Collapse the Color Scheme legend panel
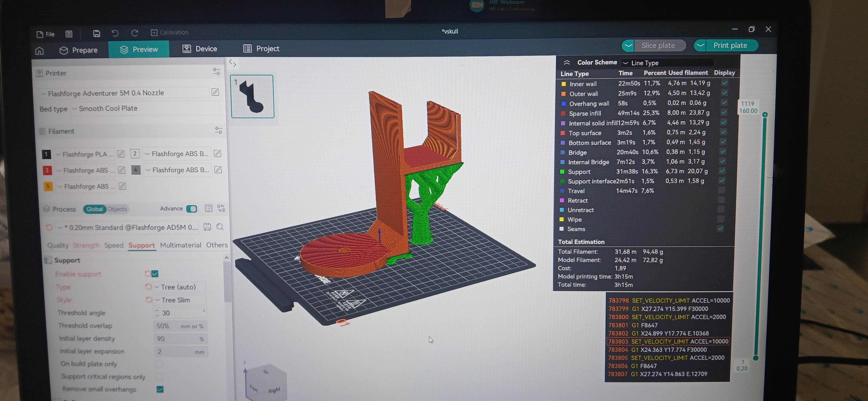 click(567, 62)
